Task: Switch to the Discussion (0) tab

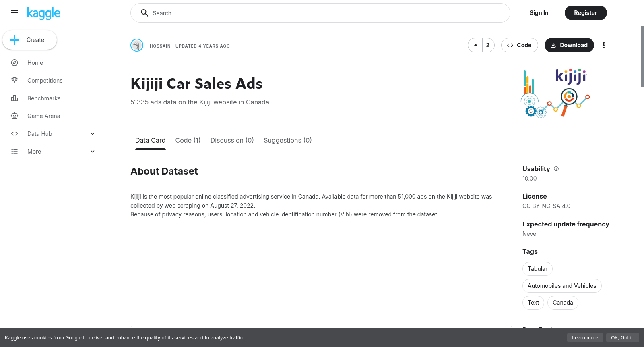Action: [232, 140]
